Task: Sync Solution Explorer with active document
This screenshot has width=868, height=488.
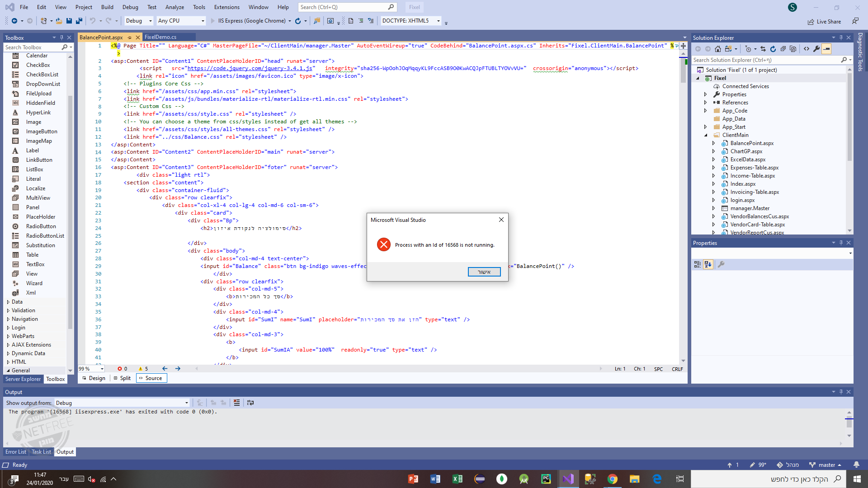Action: click(762, 49)
